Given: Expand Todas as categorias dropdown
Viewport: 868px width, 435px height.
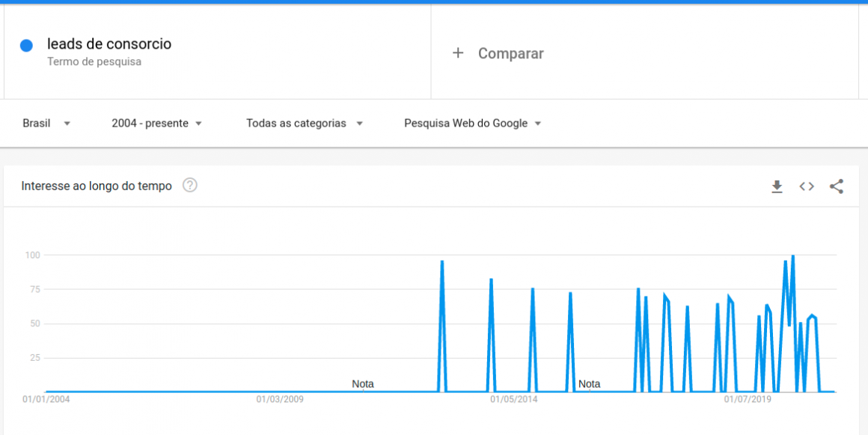Looking at the screenshot, I should tap(305, 124).
